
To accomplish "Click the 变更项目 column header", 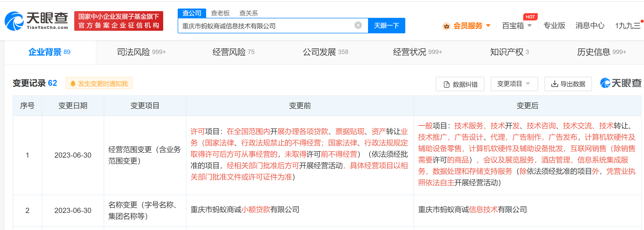I will (x=145, y=106).
